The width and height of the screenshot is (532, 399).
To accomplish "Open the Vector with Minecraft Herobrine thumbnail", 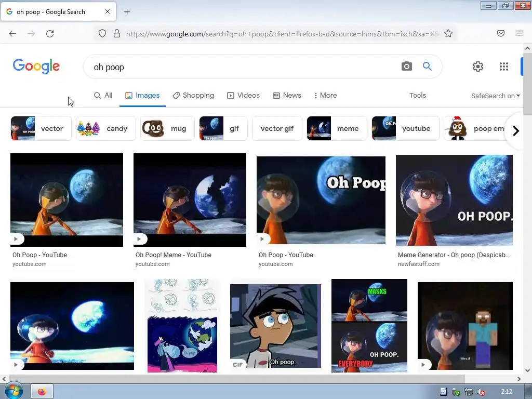I will [465, 326].
